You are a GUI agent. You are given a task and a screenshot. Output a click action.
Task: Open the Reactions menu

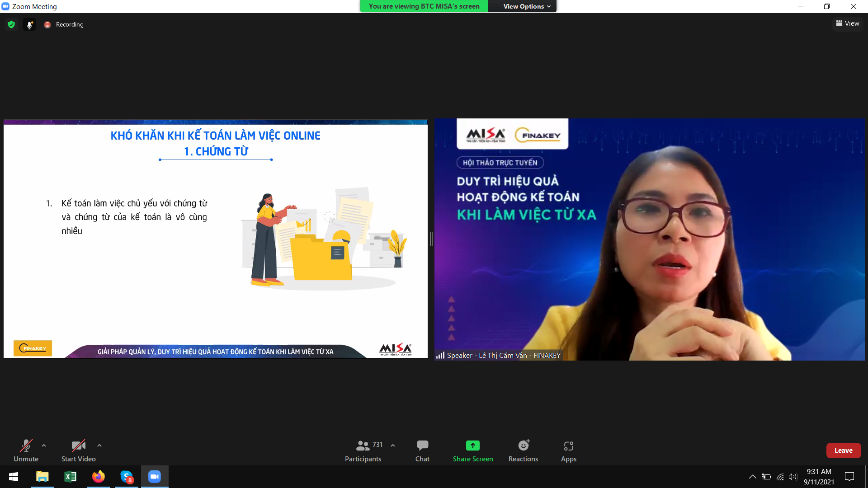[523, 450]
